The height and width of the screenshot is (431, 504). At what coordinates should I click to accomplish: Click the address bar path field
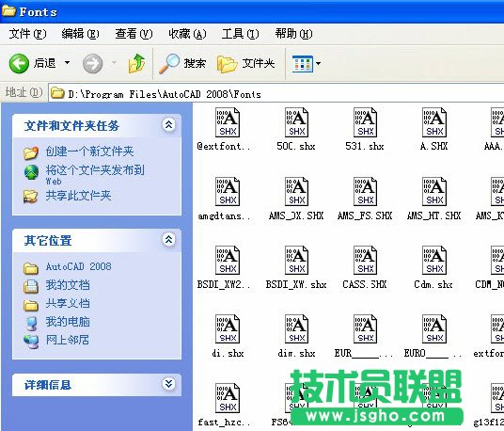[x=276, y=93]
